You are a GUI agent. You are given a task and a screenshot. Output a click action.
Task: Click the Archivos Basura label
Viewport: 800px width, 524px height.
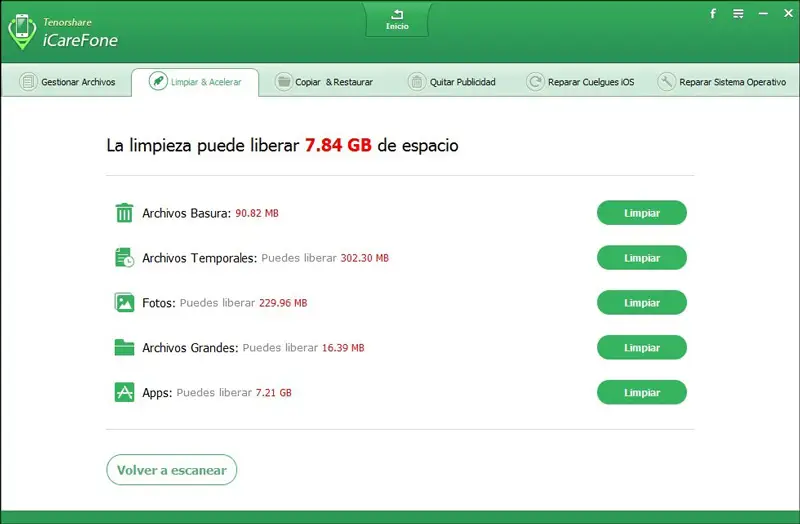pos(187,213)
